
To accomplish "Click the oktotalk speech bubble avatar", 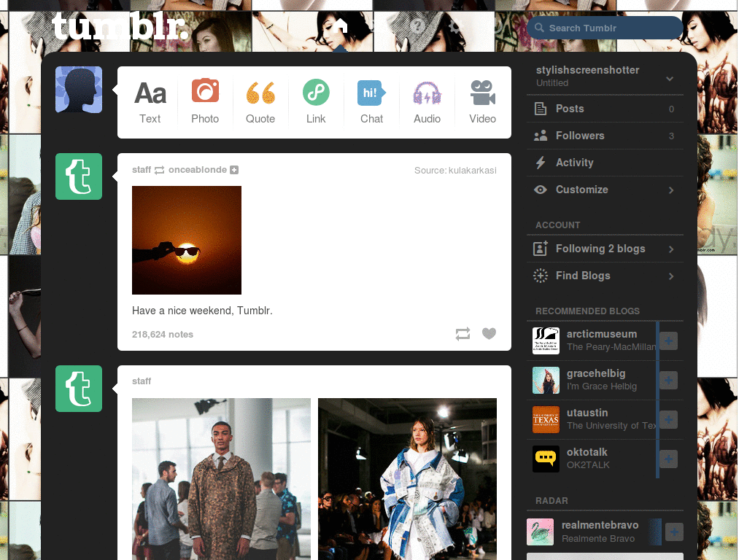I will 546,459.
